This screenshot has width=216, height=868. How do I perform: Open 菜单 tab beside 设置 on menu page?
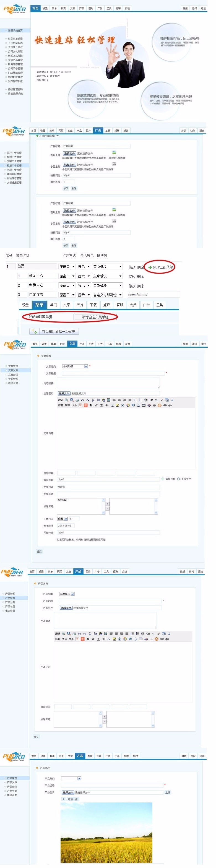39,305
